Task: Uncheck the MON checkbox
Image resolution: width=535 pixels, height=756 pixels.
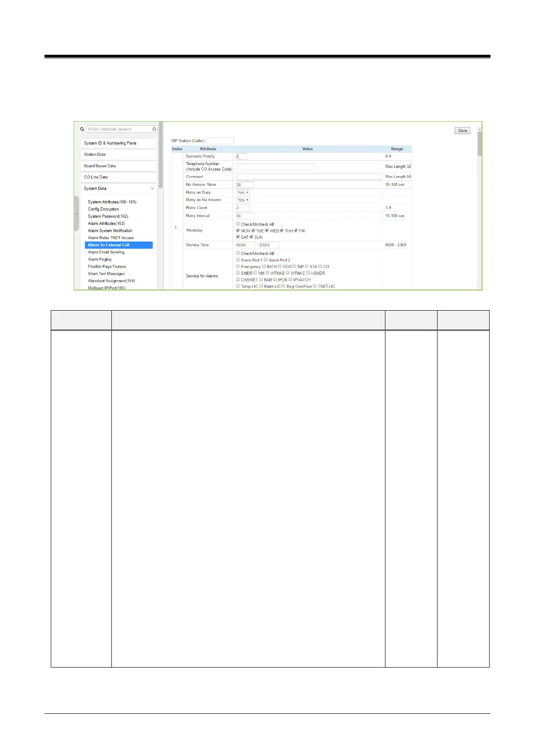Action: click(238, 231)
